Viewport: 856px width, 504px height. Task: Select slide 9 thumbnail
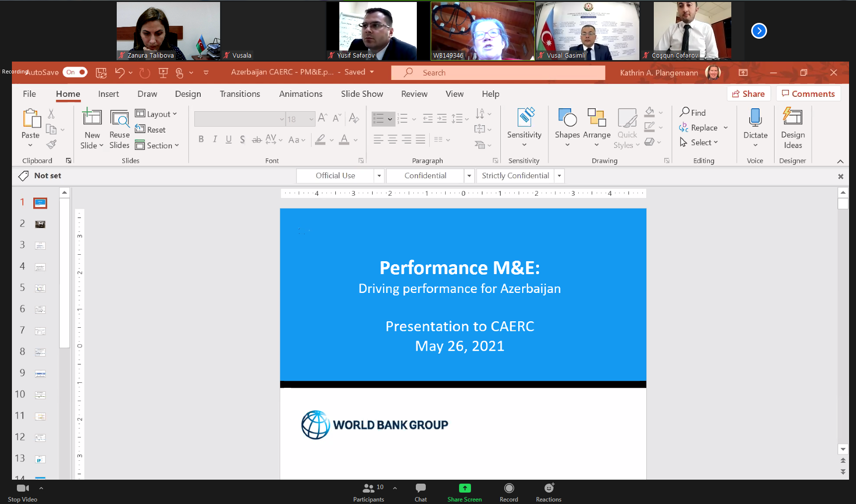pyautogui.click(x=40, y=373)
